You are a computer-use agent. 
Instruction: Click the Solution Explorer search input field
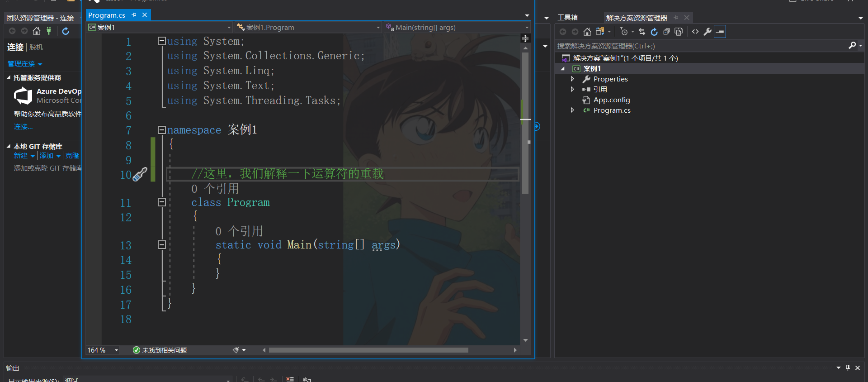(701, 46)
